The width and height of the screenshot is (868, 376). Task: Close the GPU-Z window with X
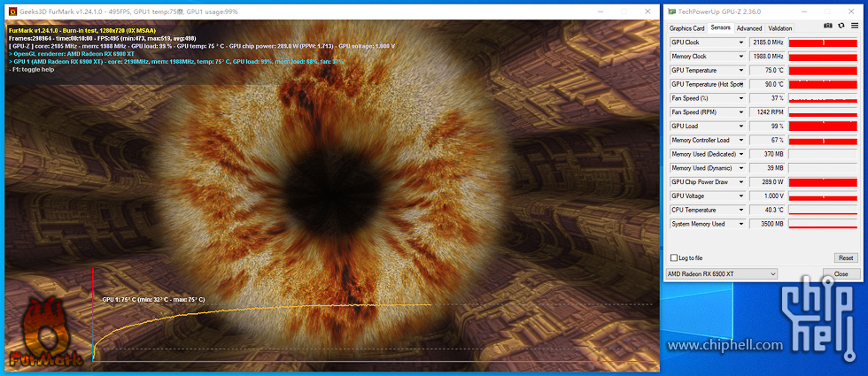click(851, 11)
